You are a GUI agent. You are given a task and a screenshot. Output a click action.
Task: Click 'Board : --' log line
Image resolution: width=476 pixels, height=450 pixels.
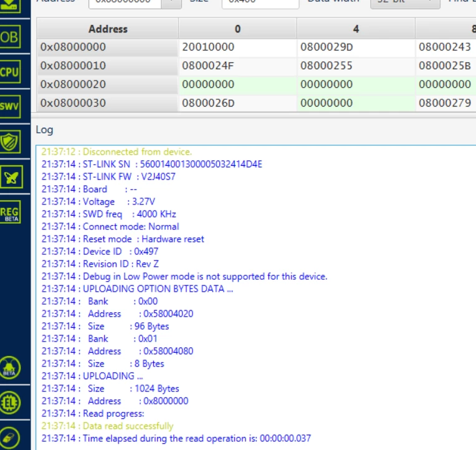(89, 189)
